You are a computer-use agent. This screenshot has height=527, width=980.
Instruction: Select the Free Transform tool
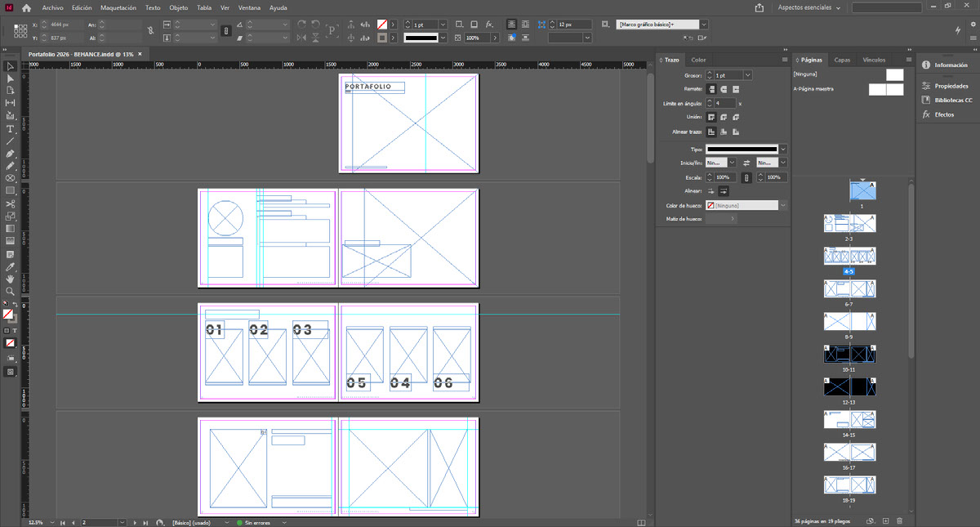(x=11, y=217)
